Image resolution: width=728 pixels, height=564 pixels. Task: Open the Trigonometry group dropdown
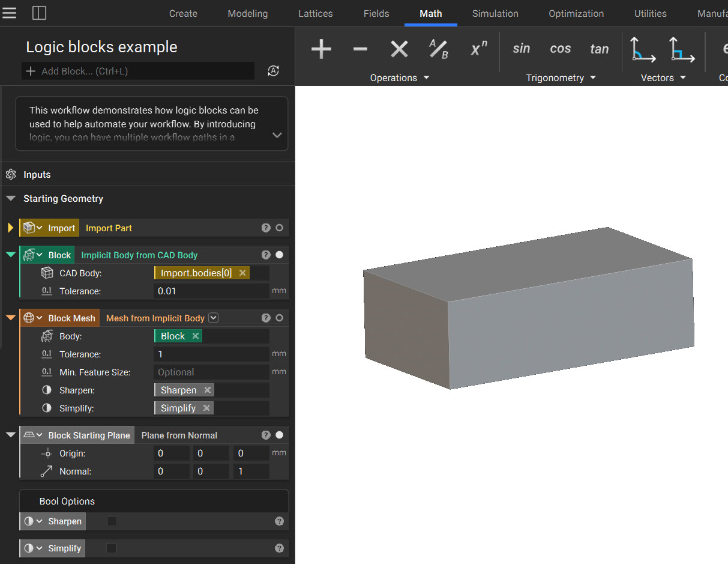pos(561,78)
